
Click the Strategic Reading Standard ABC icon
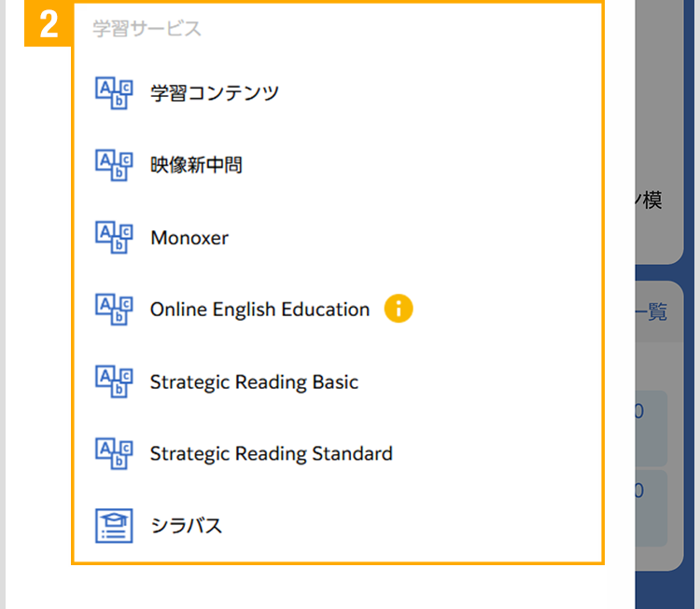point(115,454)
